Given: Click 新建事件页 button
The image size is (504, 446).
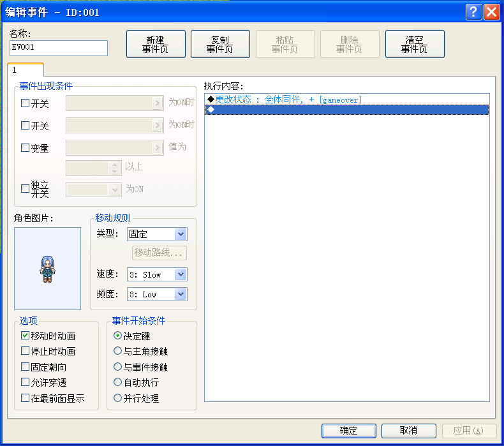Looking at the screenshot, I should [156, 44].
